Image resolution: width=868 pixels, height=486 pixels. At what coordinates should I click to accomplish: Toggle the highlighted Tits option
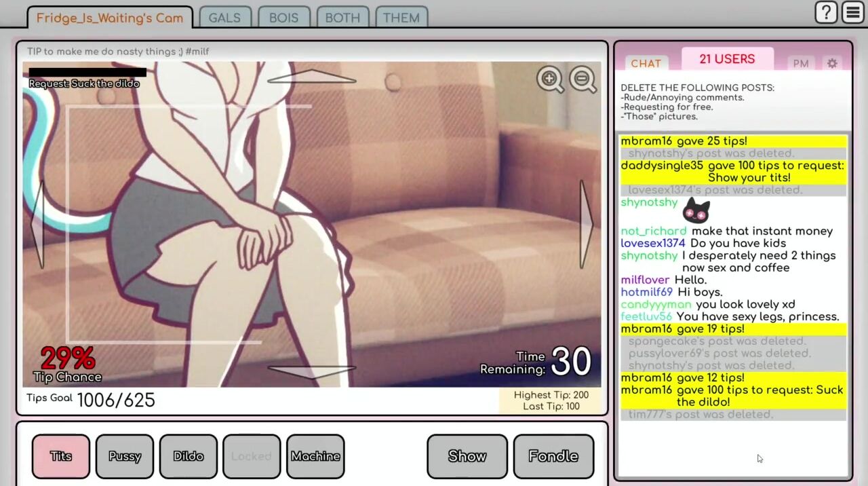(61, 456)
